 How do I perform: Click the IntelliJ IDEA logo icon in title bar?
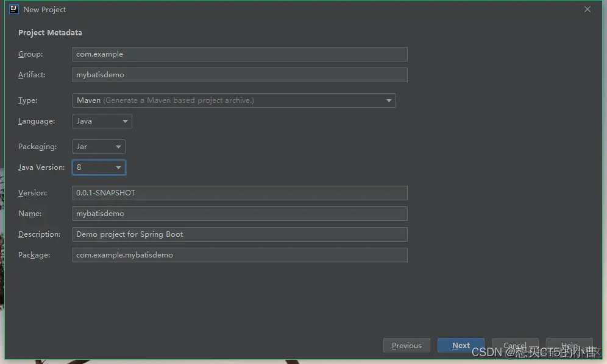coord(13,9)
